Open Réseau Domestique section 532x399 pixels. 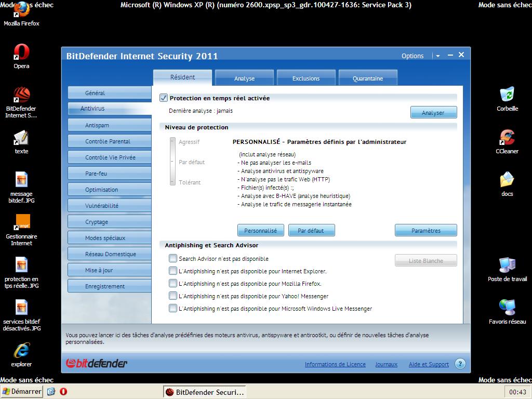(110, 254)
